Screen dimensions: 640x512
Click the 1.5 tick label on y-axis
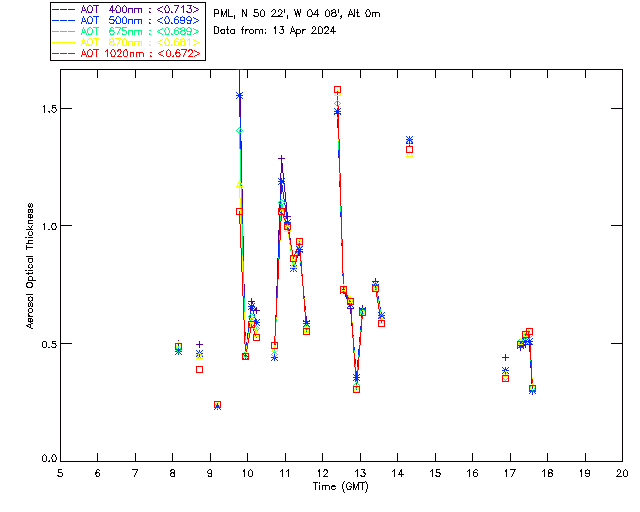pyautogui.click(x=49, y=109)
